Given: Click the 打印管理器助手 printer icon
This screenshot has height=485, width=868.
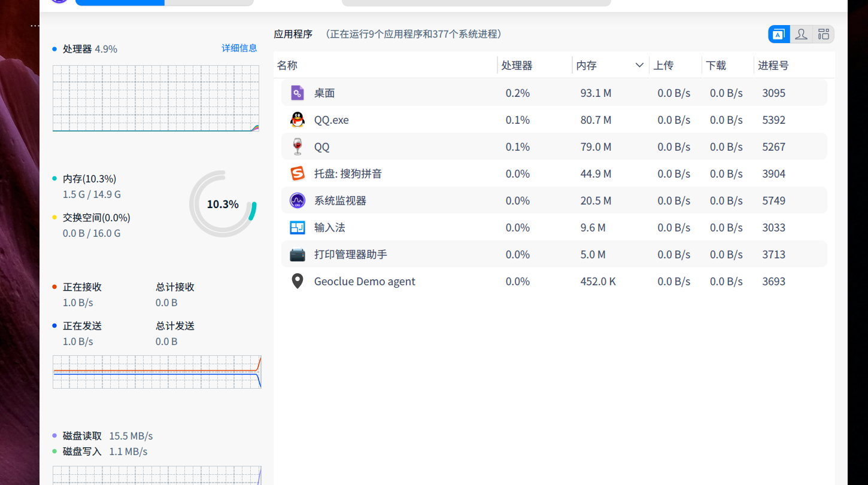Looking at the screenshot, I should [298, 254].
